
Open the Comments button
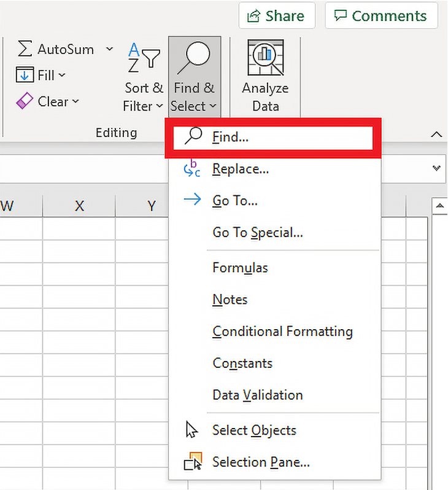pyautogui.click(x=381, y=15)
